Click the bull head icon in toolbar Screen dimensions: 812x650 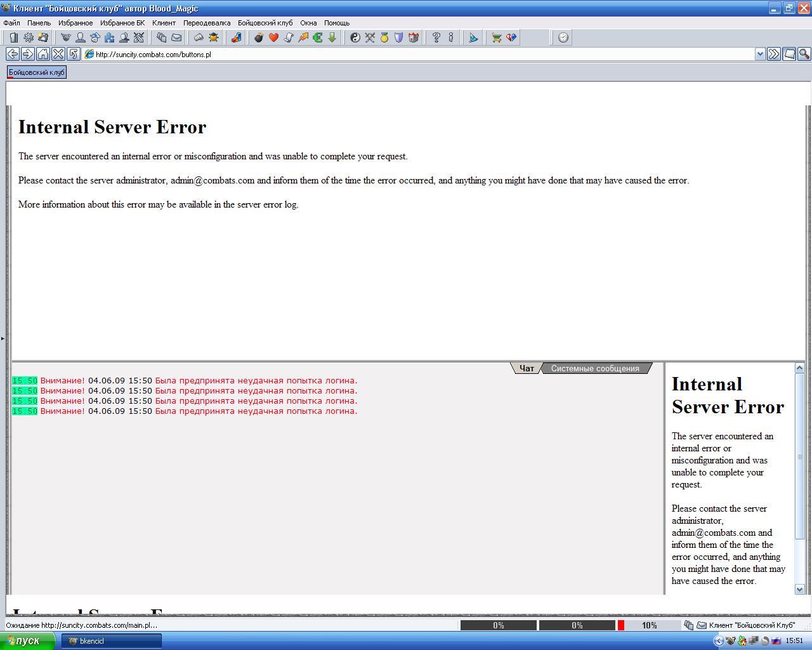[65, 37]
